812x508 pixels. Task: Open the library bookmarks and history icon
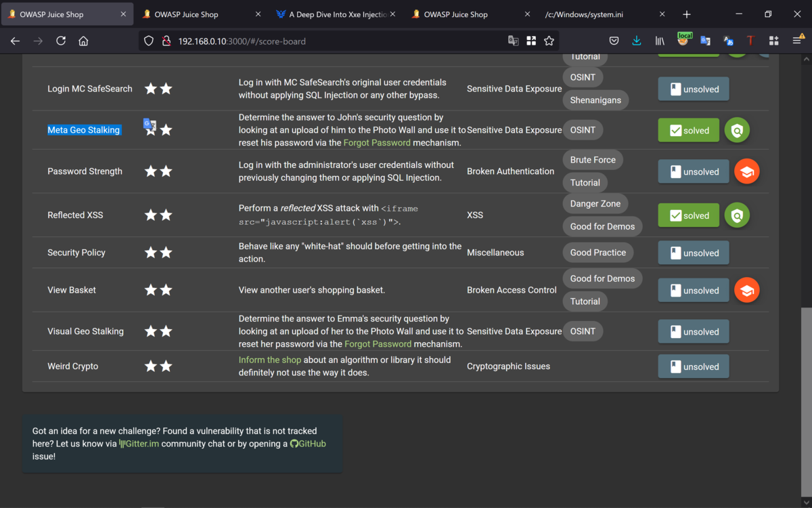pos(660,41)
